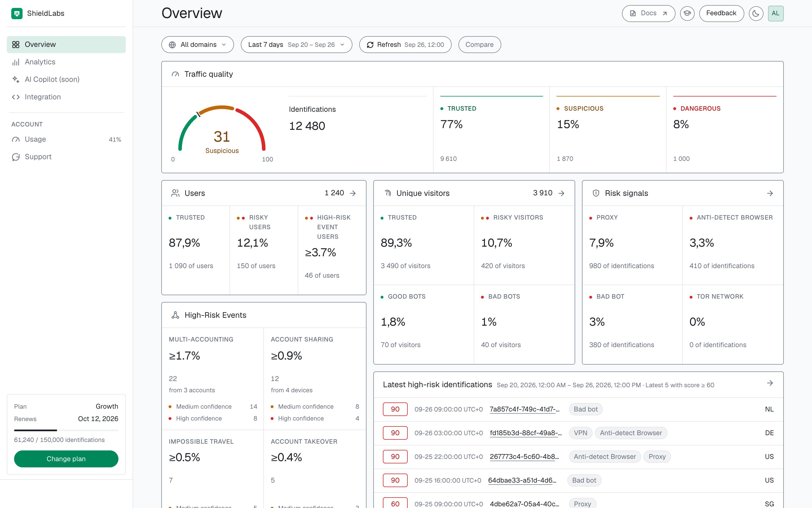
Task: Click the AI Copilot sparkle icon
Action: point(16,79)
